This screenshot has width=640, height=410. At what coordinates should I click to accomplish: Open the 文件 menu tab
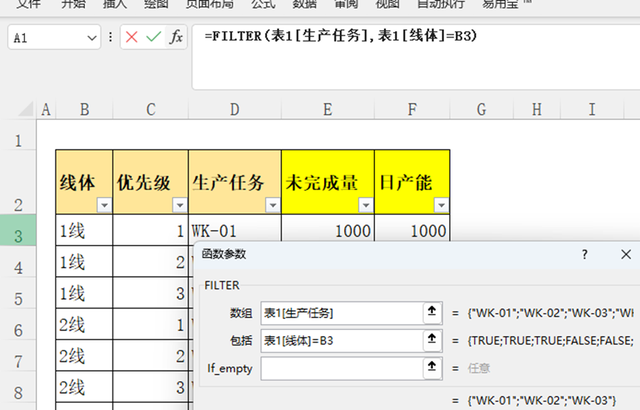[x=29, y=4]
